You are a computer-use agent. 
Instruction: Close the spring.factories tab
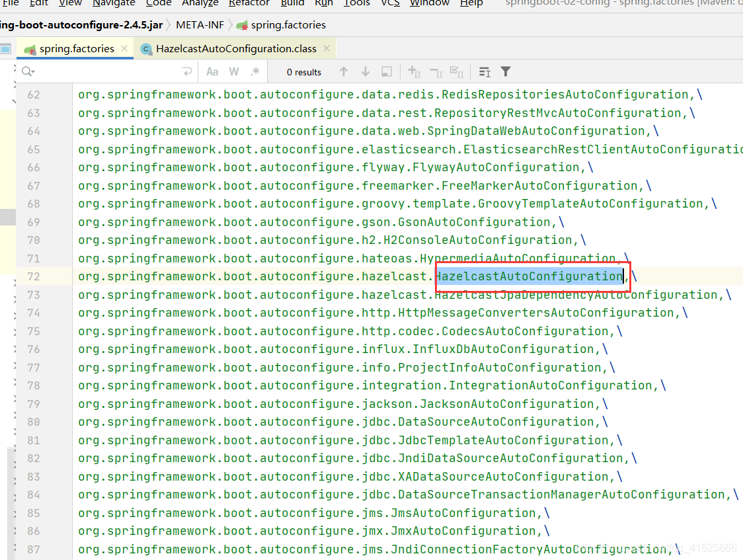click(123, 48)
